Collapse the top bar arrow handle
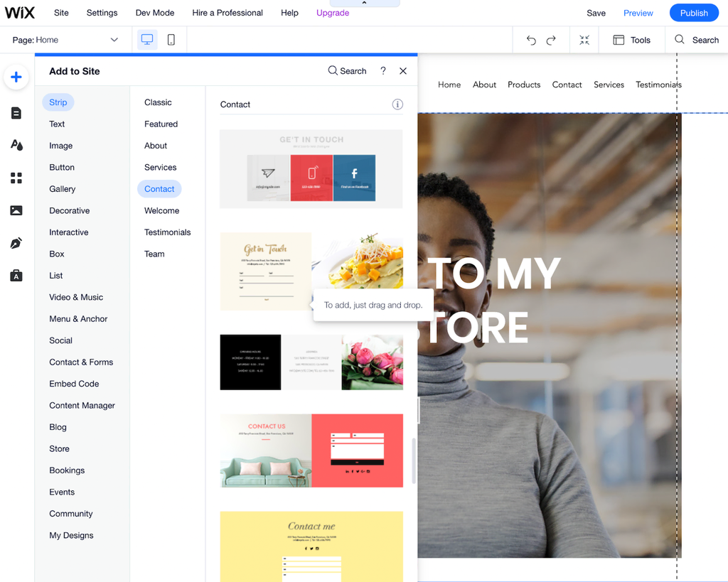 365,4
